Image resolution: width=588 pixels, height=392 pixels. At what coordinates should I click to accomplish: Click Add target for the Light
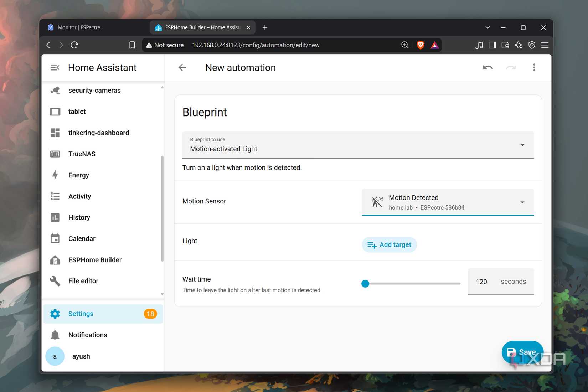(389, 245)
